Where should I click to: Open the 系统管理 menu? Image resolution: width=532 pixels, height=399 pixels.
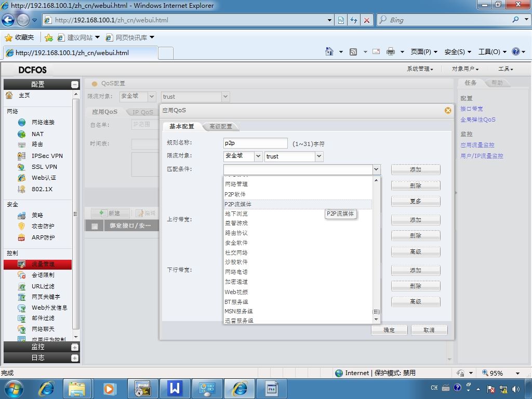(x=420, y=69)
